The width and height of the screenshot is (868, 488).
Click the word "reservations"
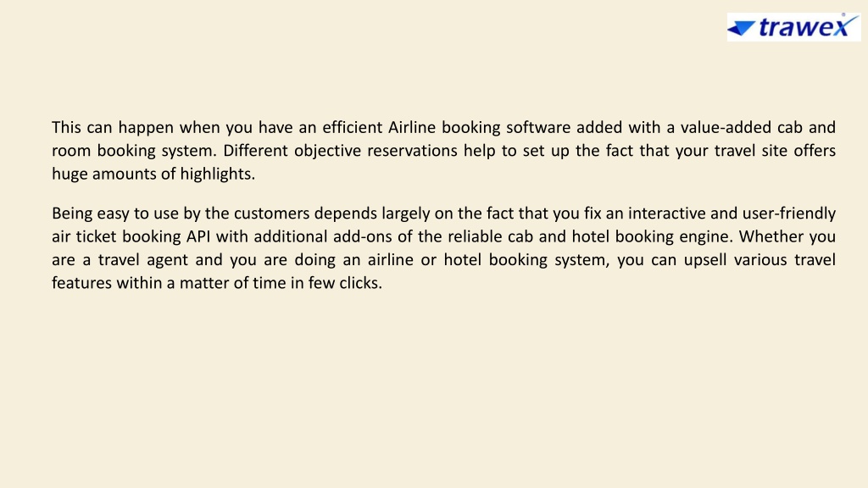point(413,151)
